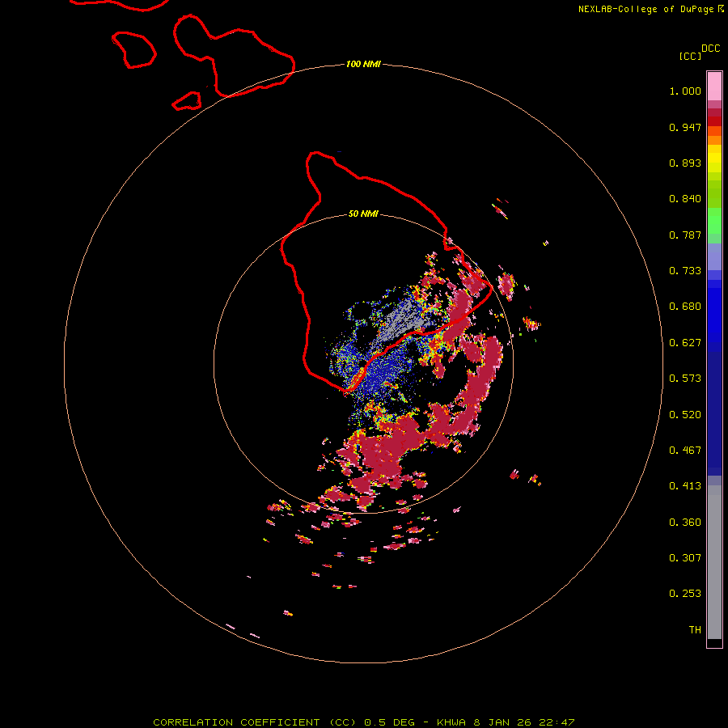Click the 0.840 color scale value

pos(685,199)
